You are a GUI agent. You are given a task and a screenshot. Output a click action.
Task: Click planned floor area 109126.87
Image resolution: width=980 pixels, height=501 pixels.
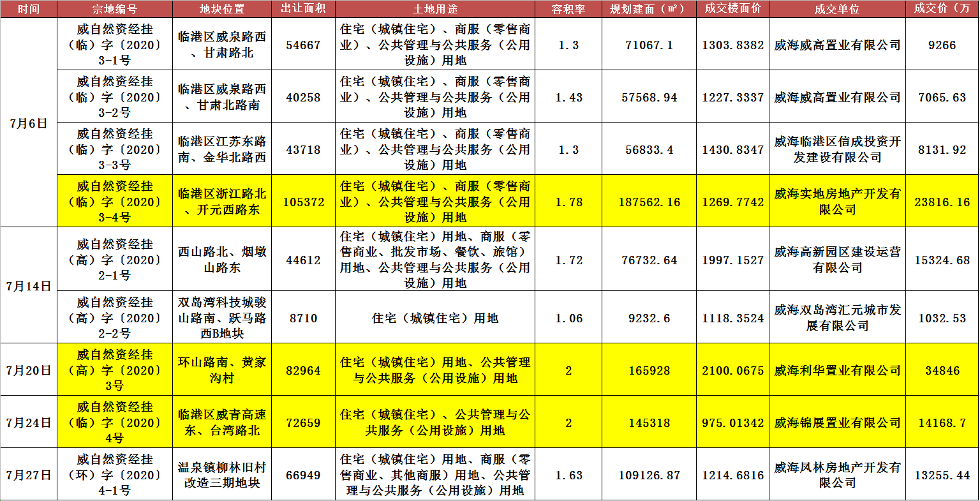pos(650,475)
